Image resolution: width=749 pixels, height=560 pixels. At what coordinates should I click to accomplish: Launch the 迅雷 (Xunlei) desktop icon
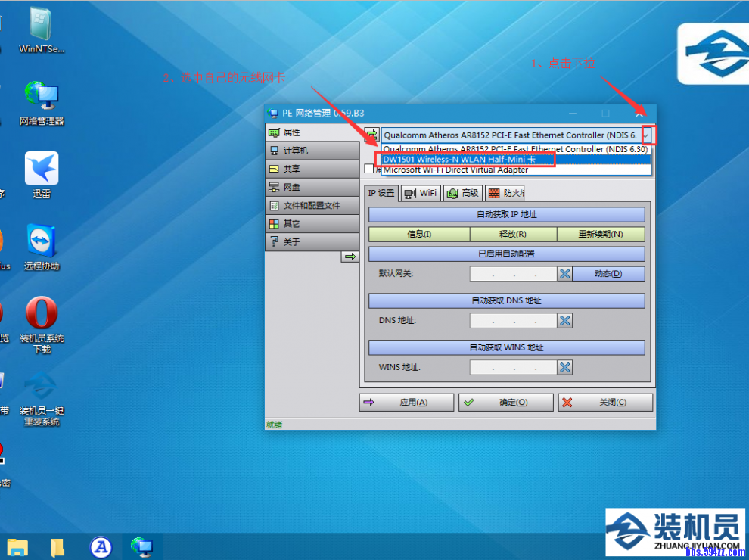pyautogui.click(x=41, y=170)
